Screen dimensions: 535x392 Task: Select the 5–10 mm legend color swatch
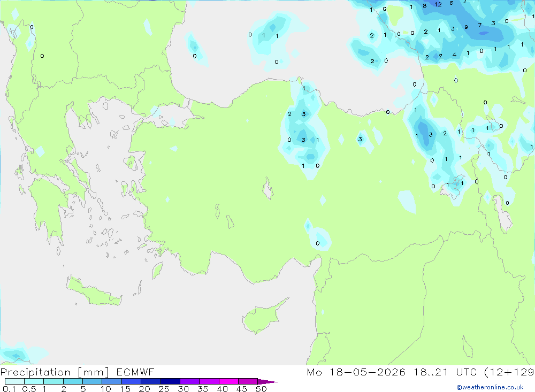coord(92,381)
